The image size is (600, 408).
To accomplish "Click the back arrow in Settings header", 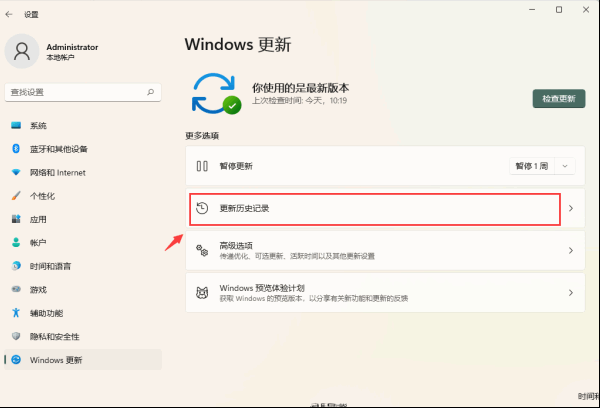I will [x=9, y=15].
